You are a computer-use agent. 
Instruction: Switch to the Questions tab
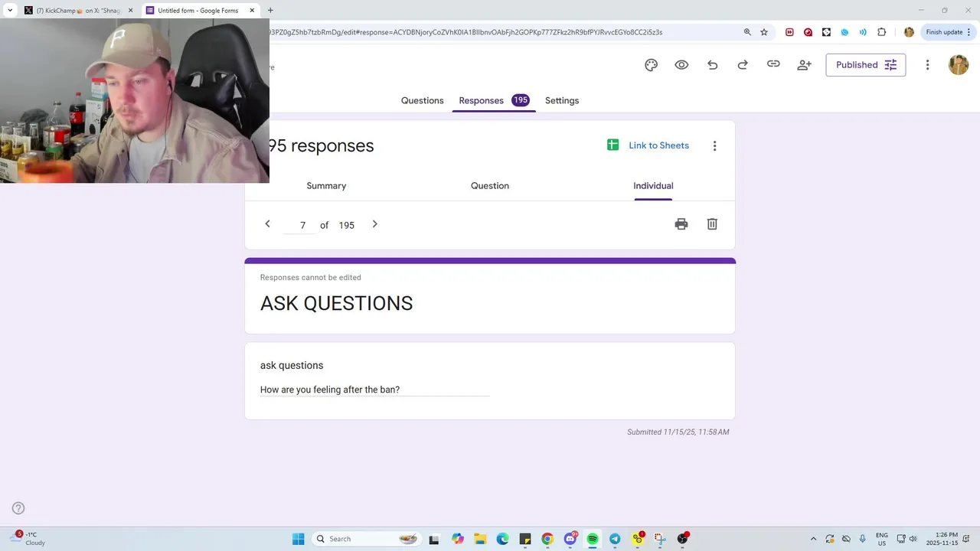click(x=422, y=100)
